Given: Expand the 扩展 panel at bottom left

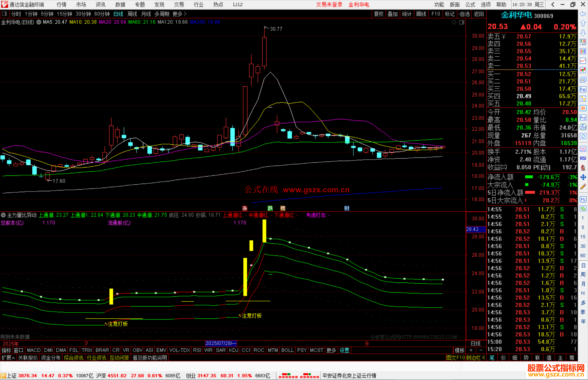Looking at the screenshot, I should click(8, 358).
